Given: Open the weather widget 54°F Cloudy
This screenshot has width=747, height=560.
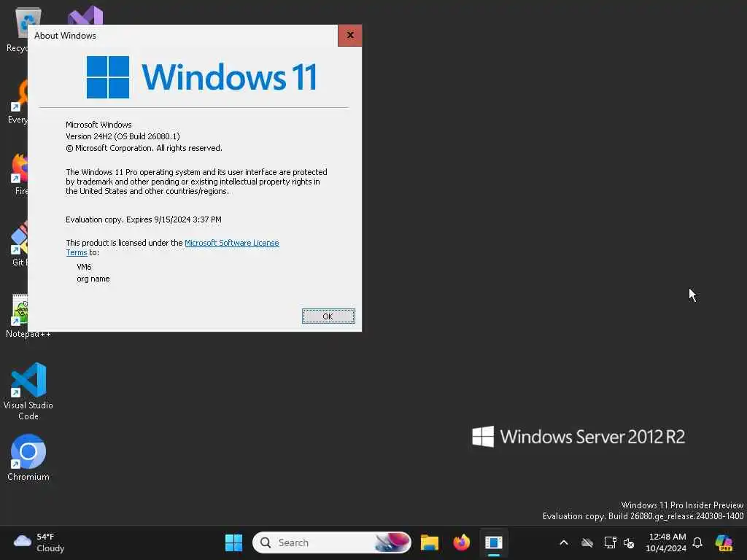Looking at the screenshot, I should pos(39,542).
